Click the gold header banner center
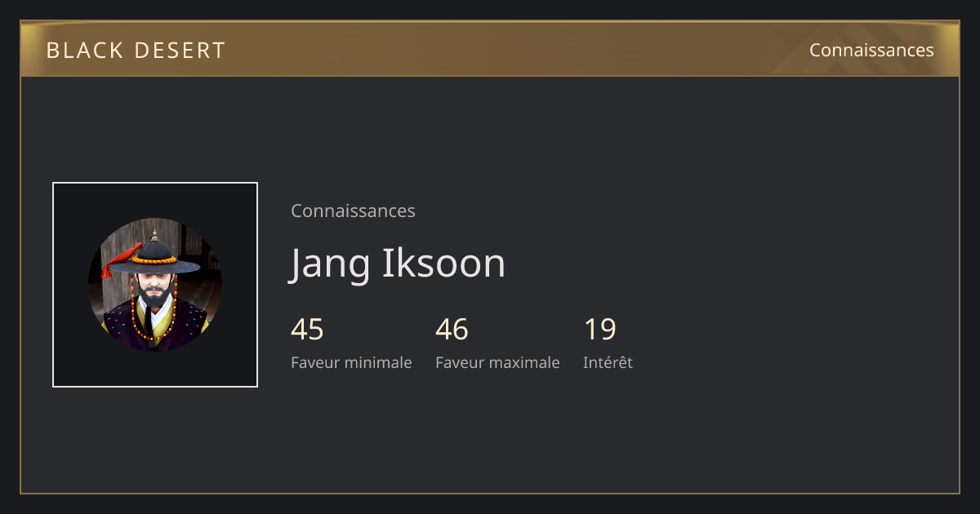Screen dimensions: 980x514 pos(490,49)
